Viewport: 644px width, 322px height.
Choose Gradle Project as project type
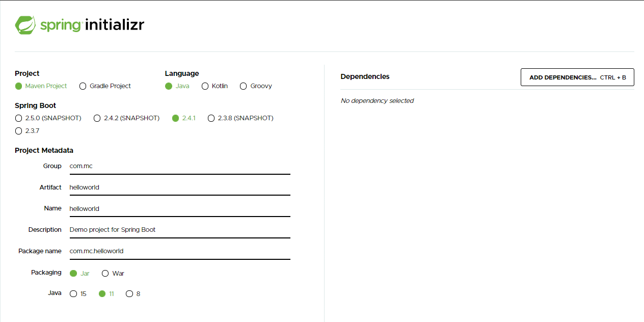105,86
